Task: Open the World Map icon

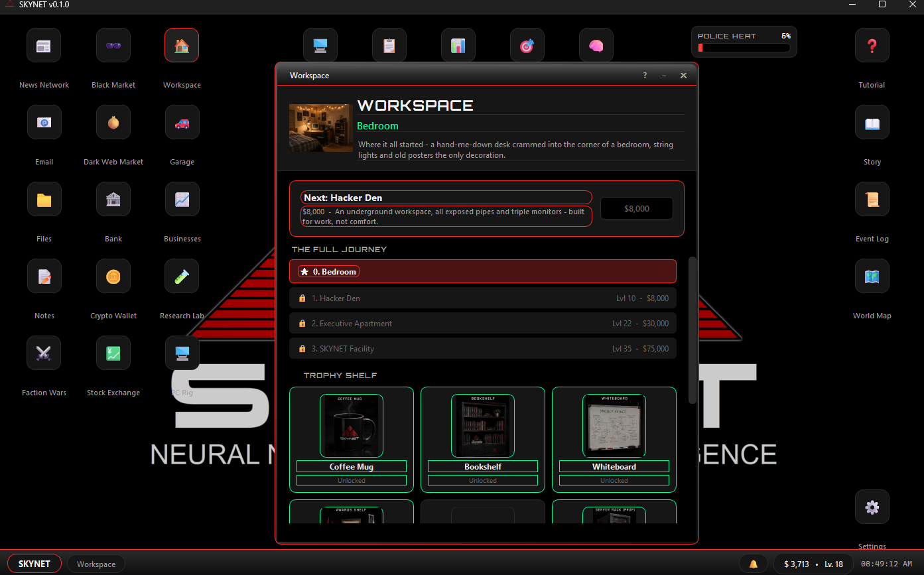Action: pyautogui.click(x=872, y=276)
